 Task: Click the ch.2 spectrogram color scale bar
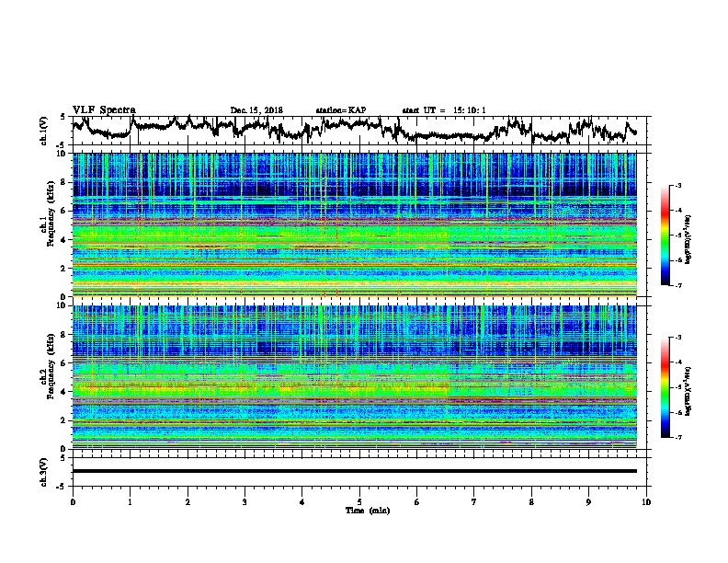tap(665, 387)
